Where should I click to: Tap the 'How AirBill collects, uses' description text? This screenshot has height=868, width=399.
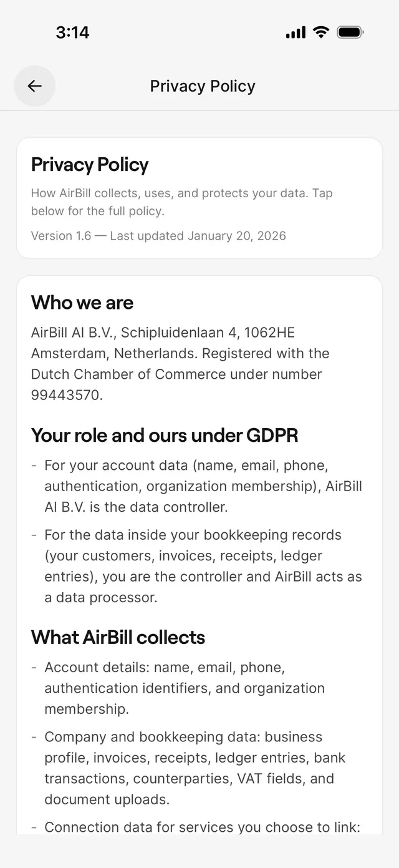point(182,202)
